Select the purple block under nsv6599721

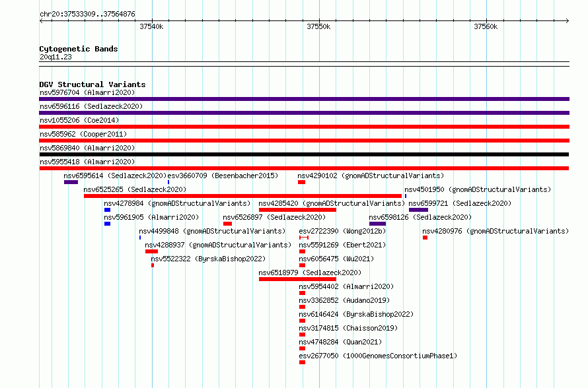tap(418, 210)
